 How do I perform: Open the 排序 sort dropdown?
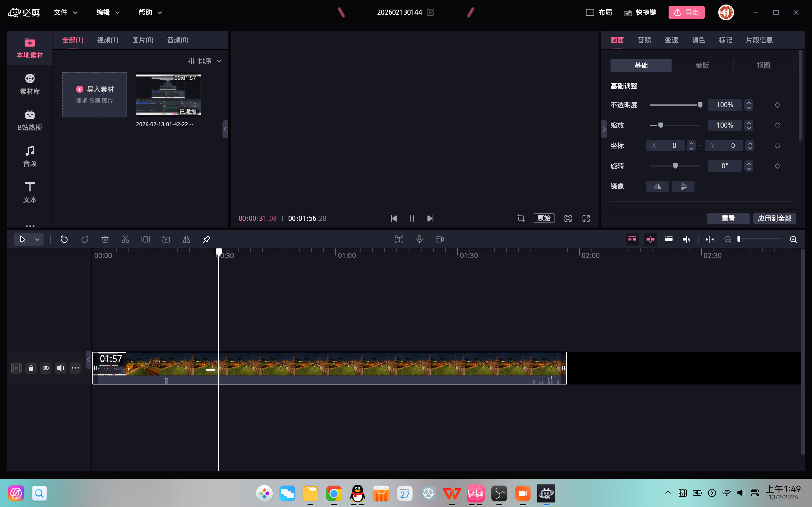click(x=205, y=61)
